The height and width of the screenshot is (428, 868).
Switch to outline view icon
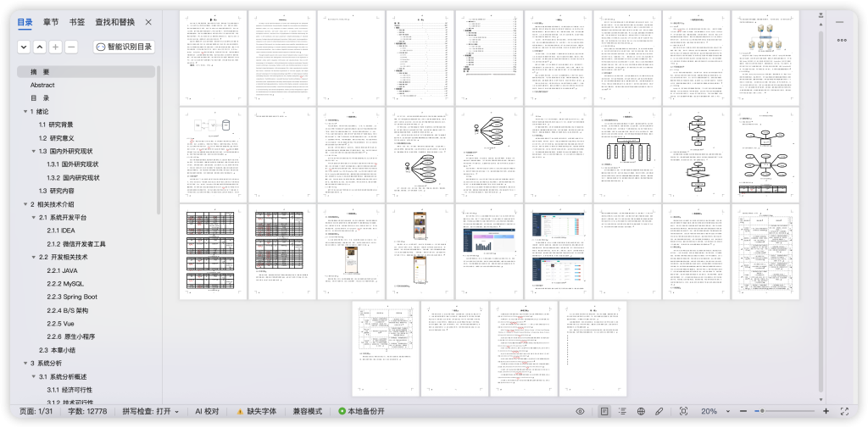622,411
